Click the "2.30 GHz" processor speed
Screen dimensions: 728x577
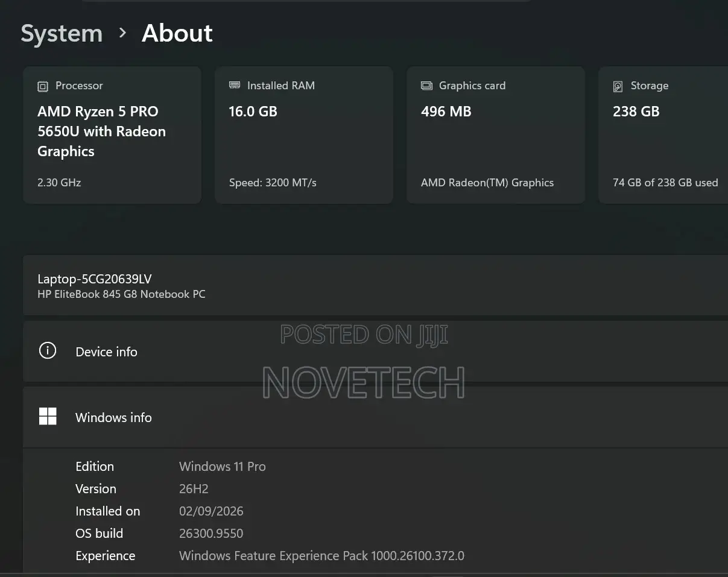coord(59,182)
